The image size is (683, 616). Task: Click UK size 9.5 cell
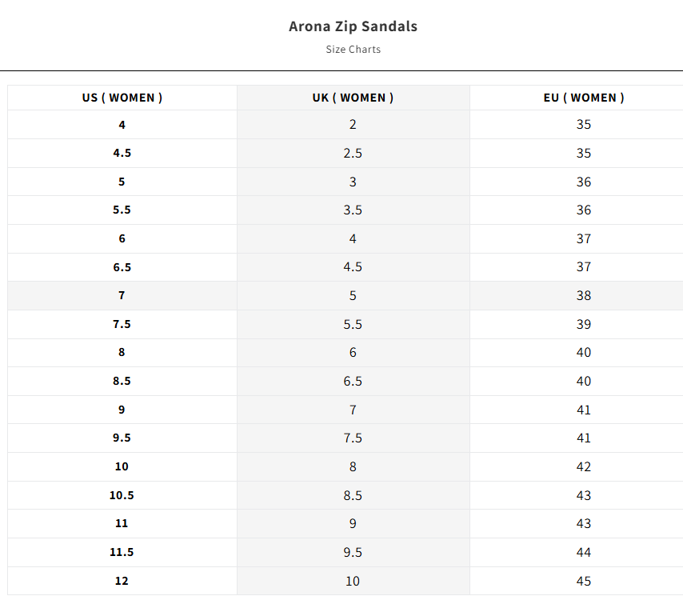353,552
